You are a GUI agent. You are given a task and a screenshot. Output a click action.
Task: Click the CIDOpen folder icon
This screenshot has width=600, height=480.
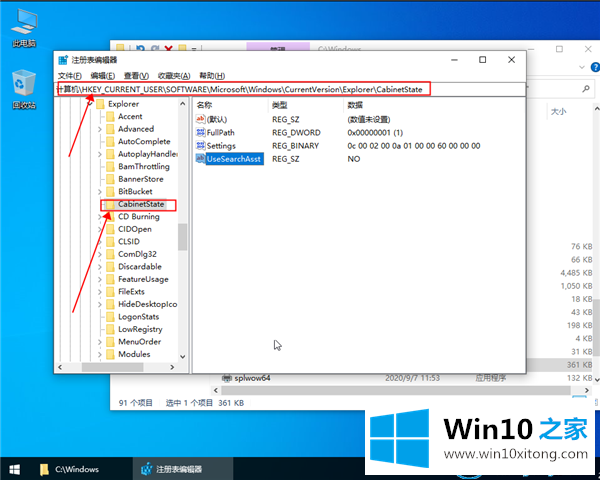[x=110, y=229]
